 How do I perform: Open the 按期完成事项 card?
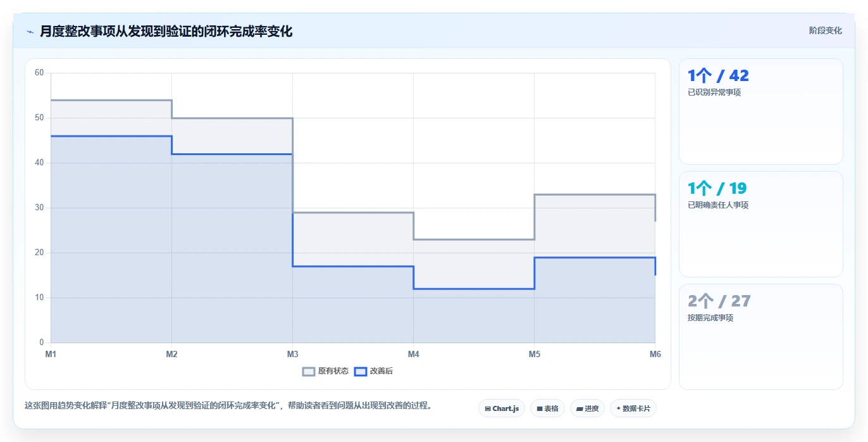point(761,337)
